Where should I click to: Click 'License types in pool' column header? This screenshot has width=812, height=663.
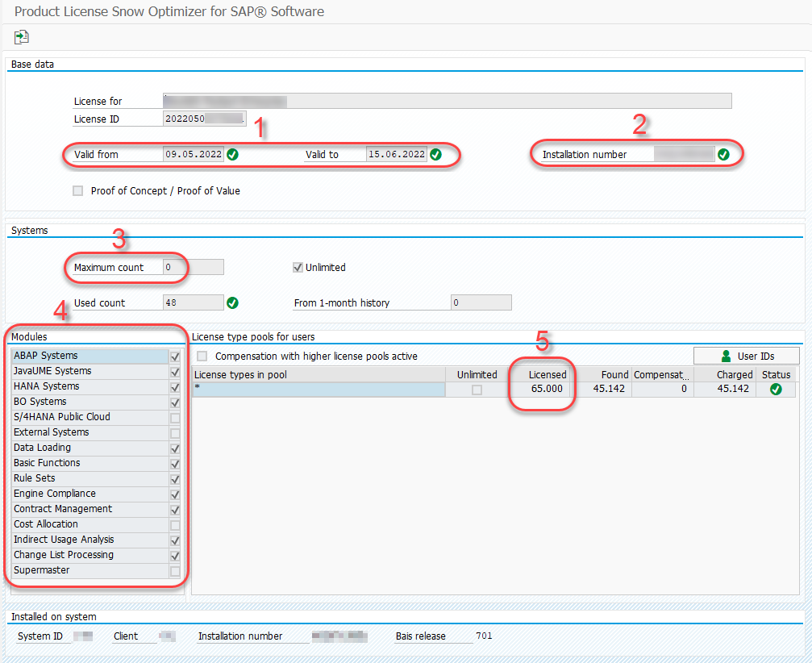(319, 374)
